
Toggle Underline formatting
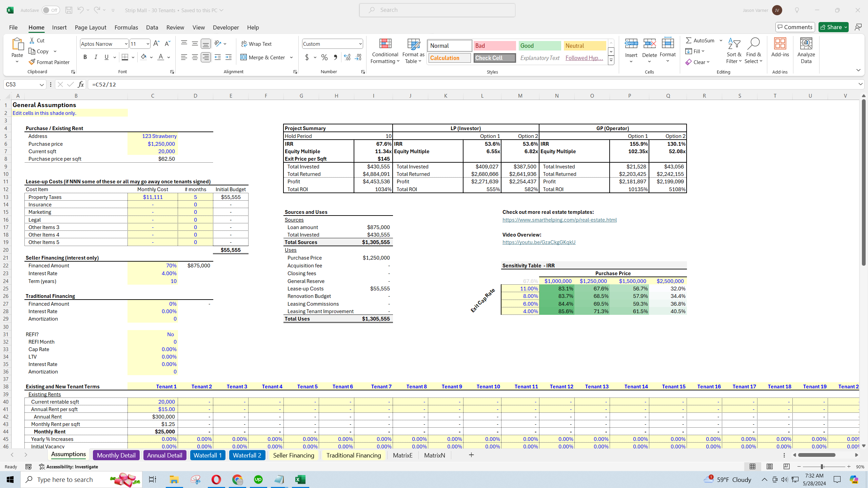(x=107, y=57)
